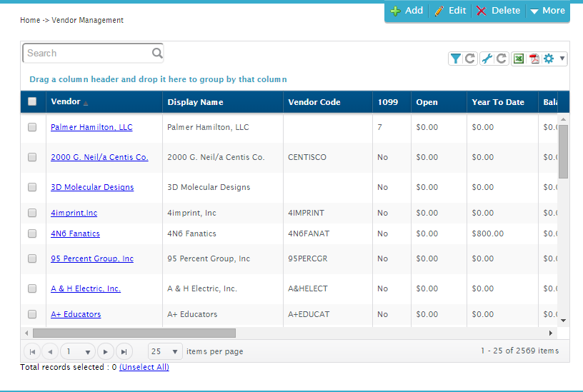Open the A & H Electric, Inc. link
This screenshot has height=392, width=583.
(x=86, y=288)
